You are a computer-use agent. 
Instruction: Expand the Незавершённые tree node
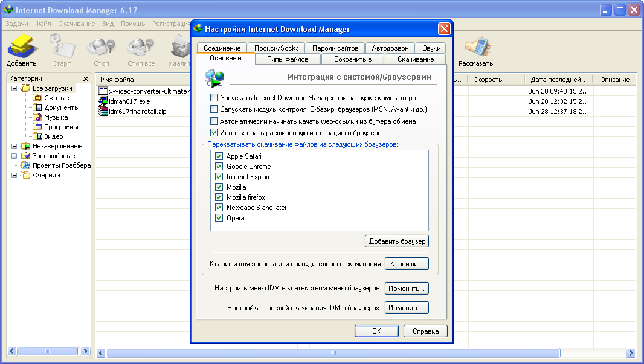[14, 146]
